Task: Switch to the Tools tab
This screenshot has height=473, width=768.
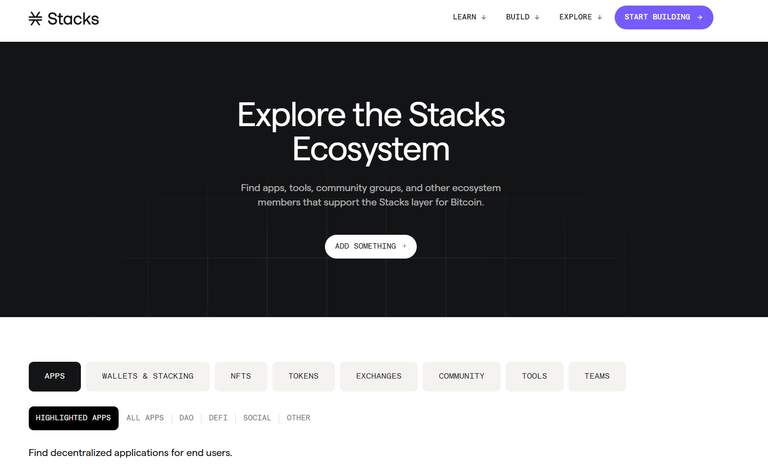Action: (534, 376)
